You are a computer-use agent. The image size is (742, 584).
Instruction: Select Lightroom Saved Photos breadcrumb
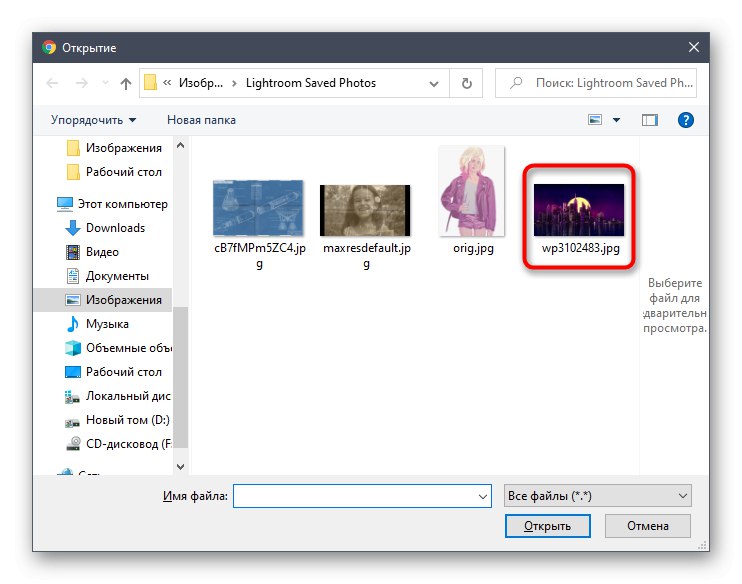pos(310,83)
